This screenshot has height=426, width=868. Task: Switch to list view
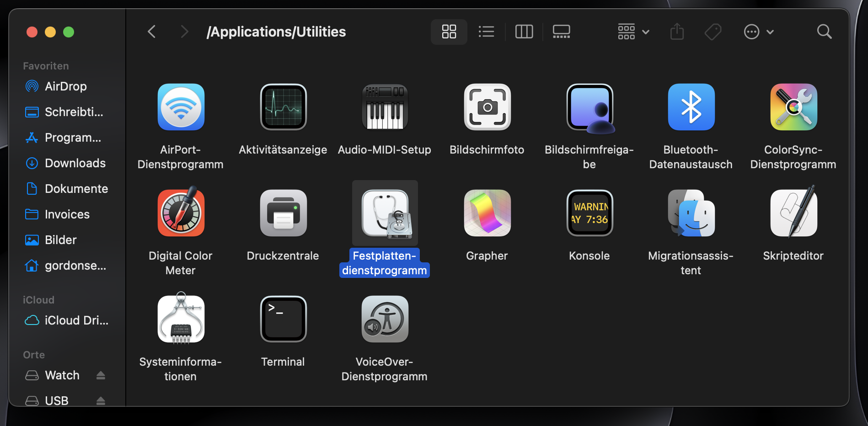pyautogui.click(x=486, y=32)
